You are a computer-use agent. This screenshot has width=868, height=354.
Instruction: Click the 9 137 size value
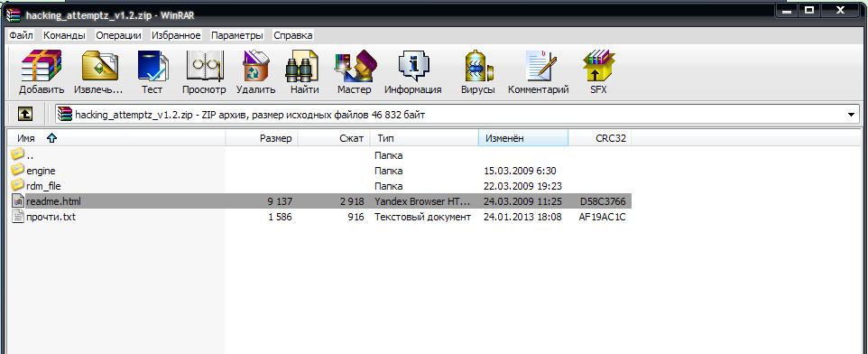(x=279, y=201)
